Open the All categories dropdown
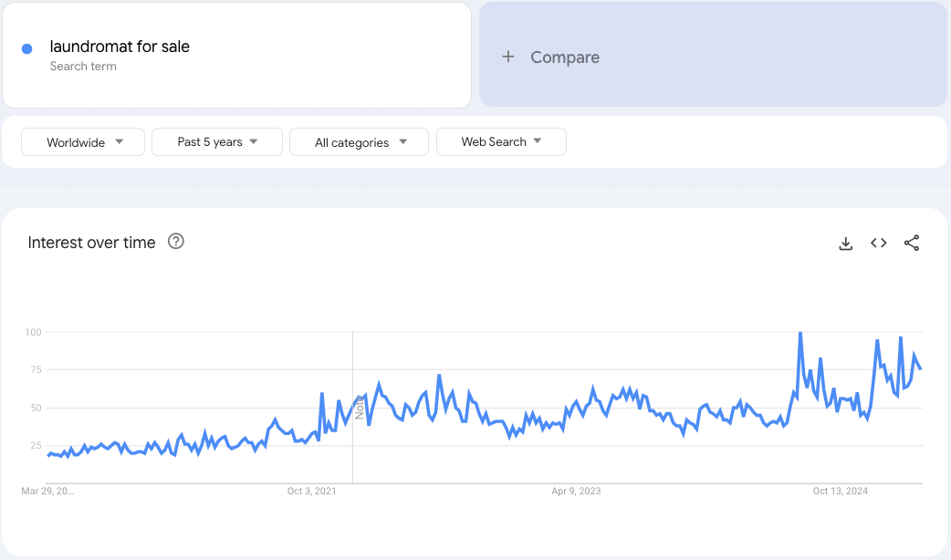951x560 pixels. coord(359,142)
